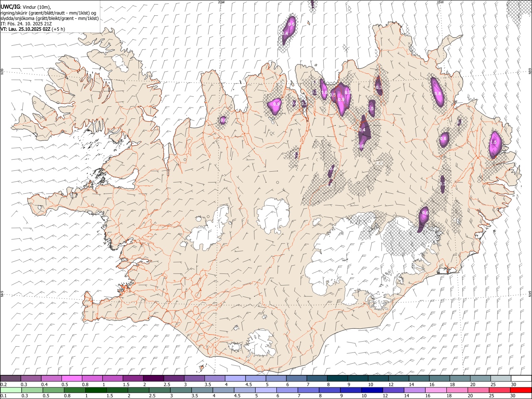Pick the crimson 25 swatch in the rain scale
The image size is (532, 399).
pyautogui.click(x=500, y=390)
